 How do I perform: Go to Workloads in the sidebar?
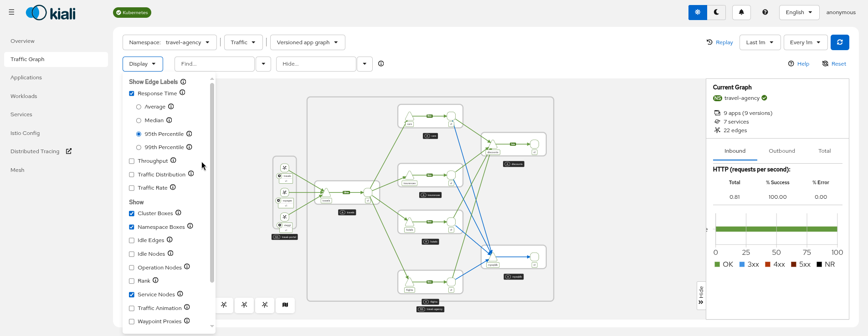coord(24,96)
